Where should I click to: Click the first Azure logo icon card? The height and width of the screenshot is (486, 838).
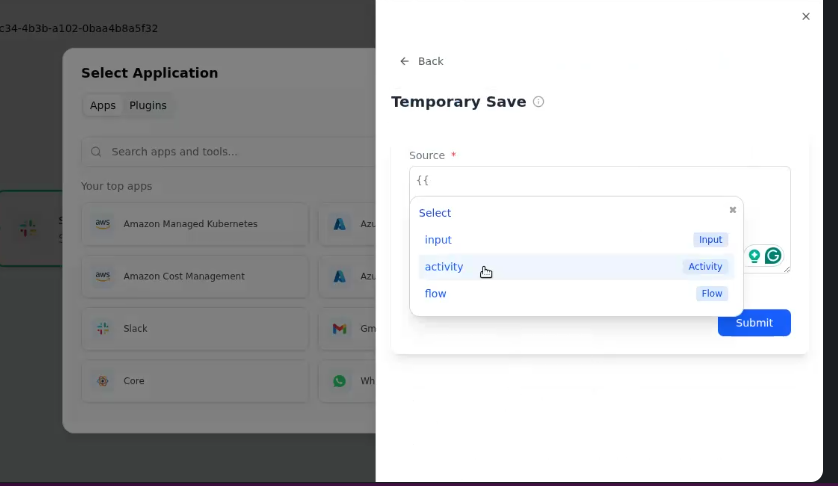click(x=339, y=224)
